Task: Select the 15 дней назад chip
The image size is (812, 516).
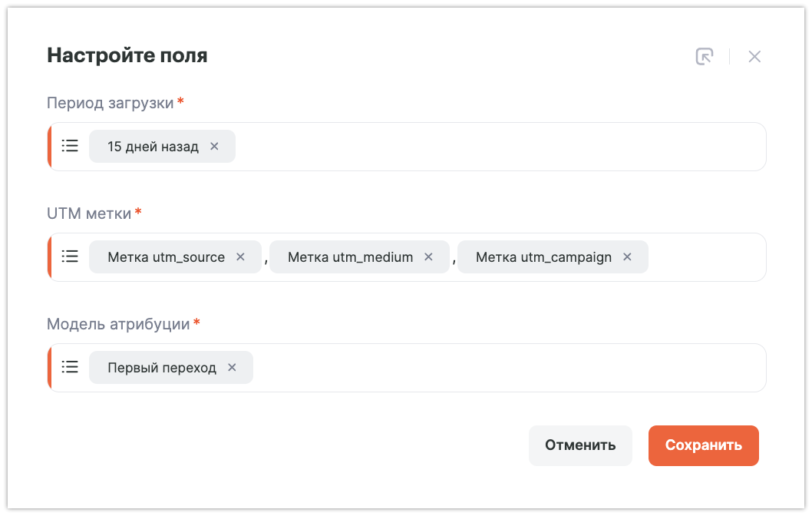Action: (153, 147)
